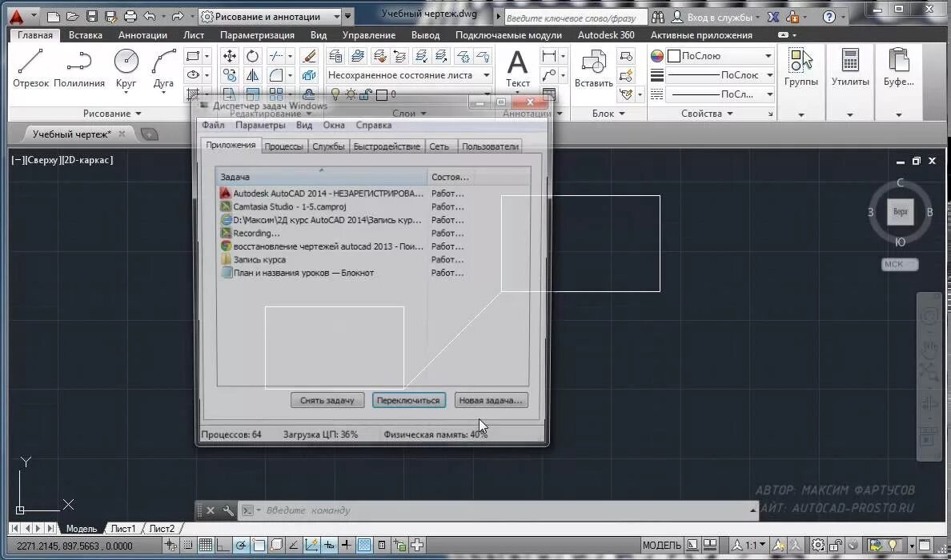Open Быстродействие tab in Task Manager

click(387, 146)
